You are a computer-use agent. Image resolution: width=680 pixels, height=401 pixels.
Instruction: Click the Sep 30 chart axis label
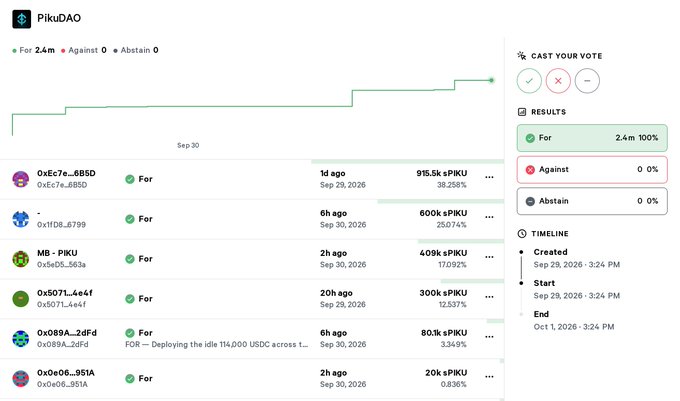[x=188, y=145]
